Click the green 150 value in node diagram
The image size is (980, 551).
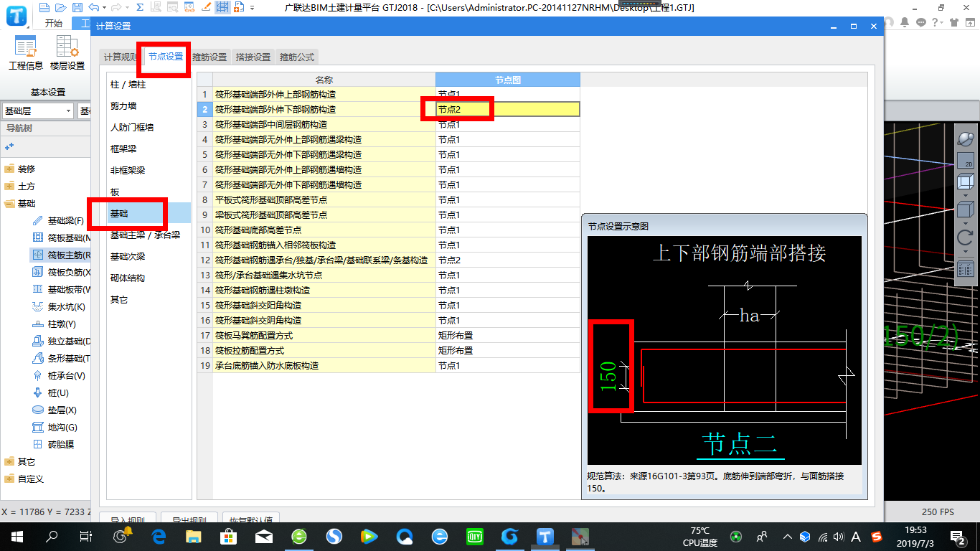tap(608, 375)
